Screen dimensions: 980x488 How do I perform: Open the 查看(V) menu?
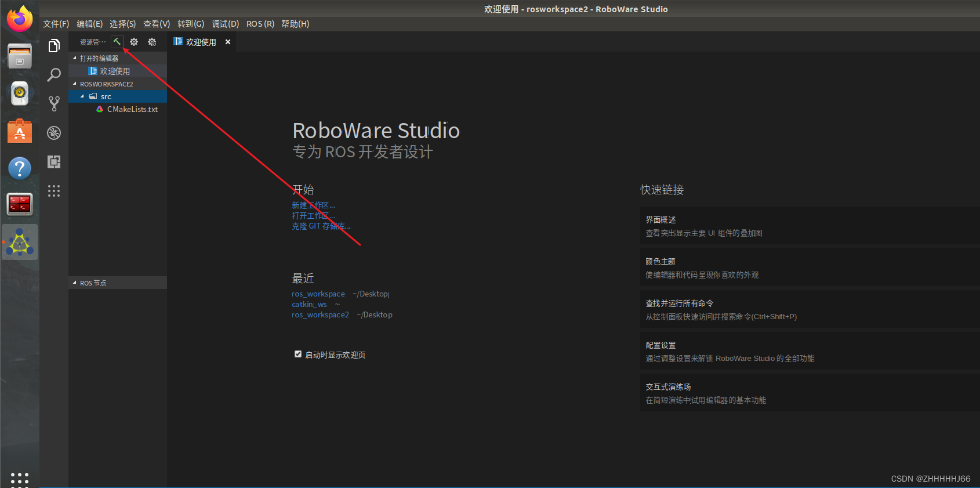(157, 24)
